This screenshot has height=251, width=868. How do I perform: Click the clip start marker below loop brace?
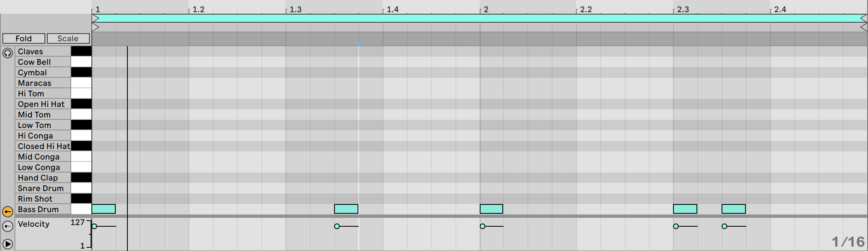[95, 27]
